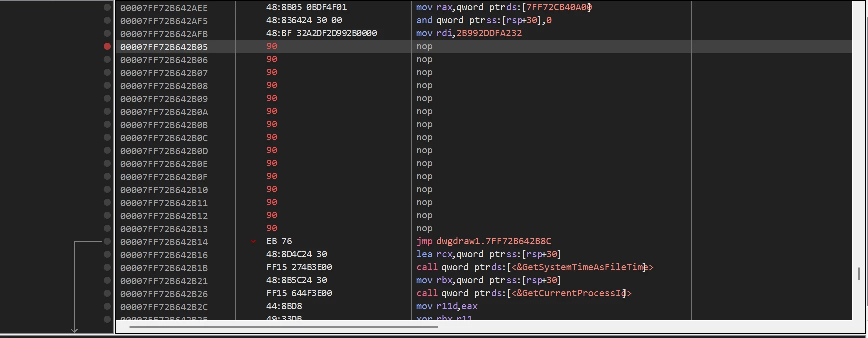
Task: Toggle breakpoint bullet for 00007FF72B642B1B row
Action: coord(107,267)
